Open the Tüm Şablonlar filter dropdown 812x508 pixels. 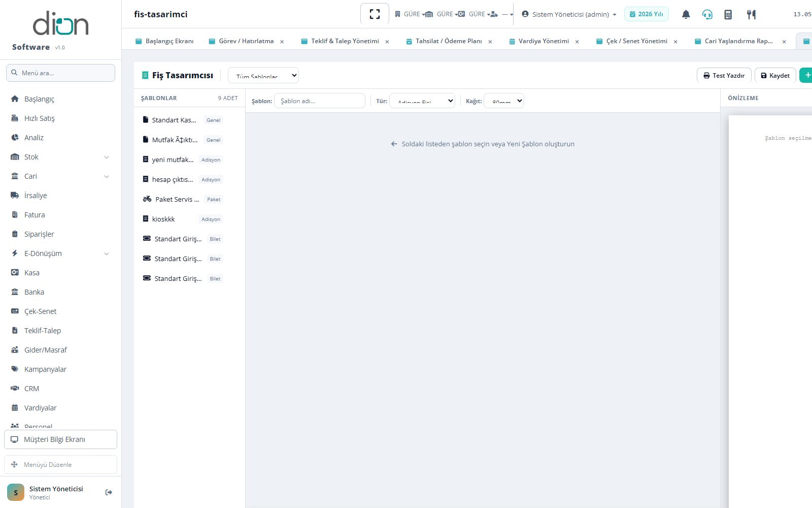click(x=263, y=75)
